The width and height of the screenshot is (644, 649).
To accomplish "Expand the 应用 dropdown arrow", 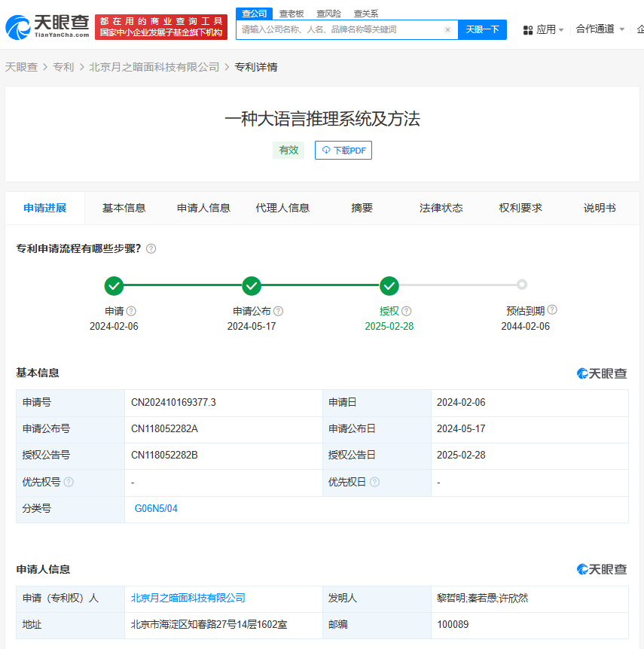I will [x=561, y=30].
